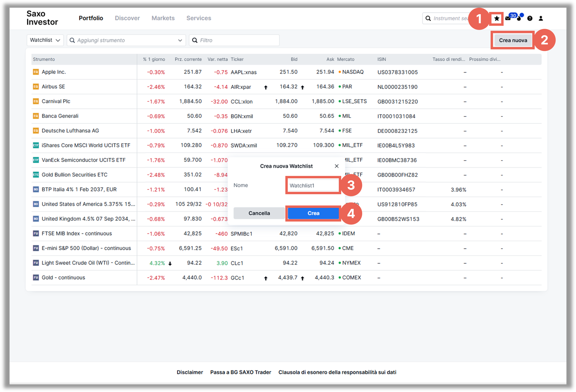Expand the Watchlist dropdown
This screenshot has height=392, width=576.
click(45, 40)
